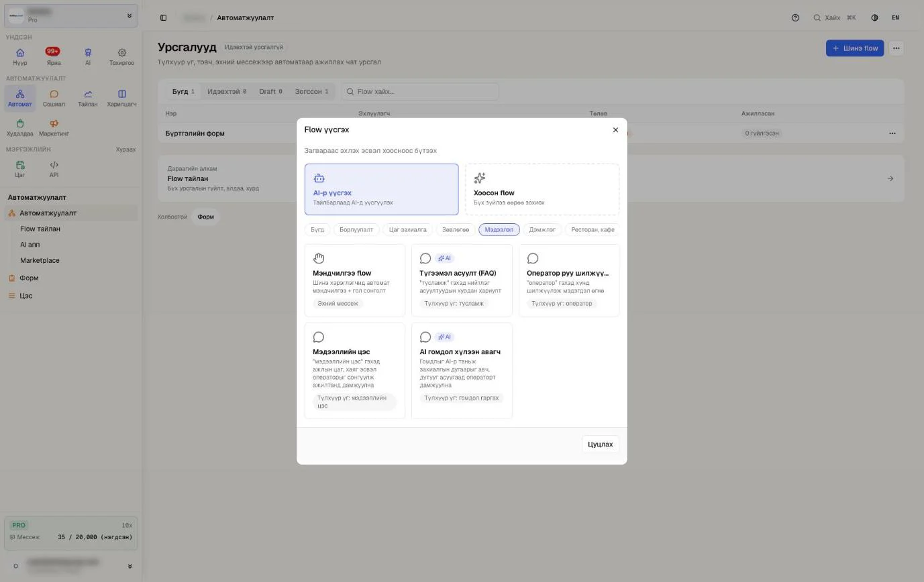
Task: Open the Цаг calendar icon
Action: pyautogui.click(x=20, y=169)
